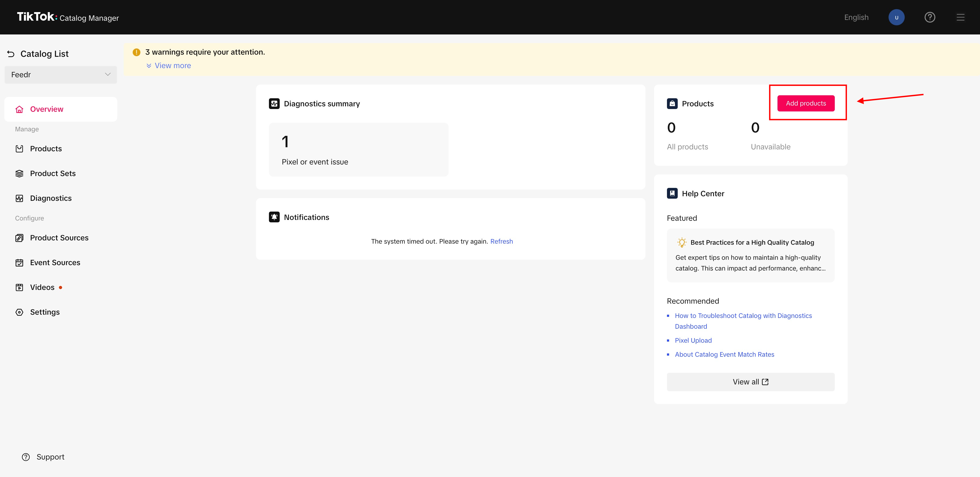Click the Videos icon in sidebar
The width and height of the screenshot is (980, 477).
click(x=19, y=287)
